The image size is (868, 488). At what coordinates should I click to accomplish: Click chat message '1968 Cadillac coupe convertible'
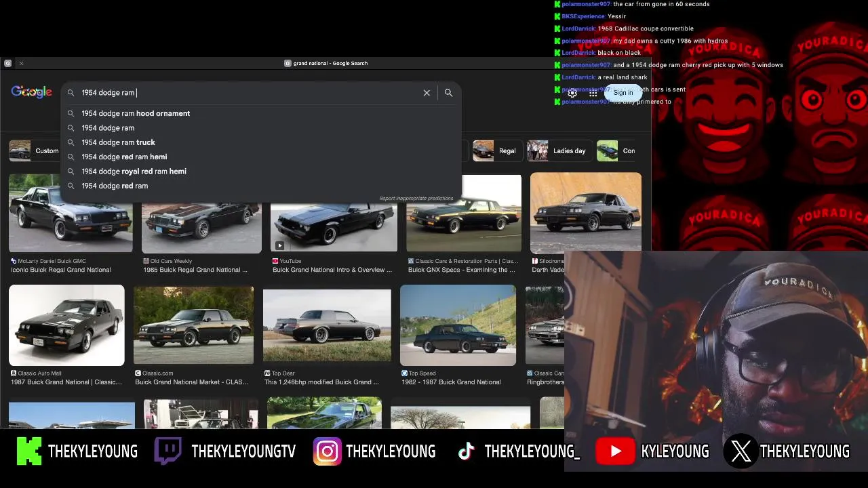click(x=646, y=28)
